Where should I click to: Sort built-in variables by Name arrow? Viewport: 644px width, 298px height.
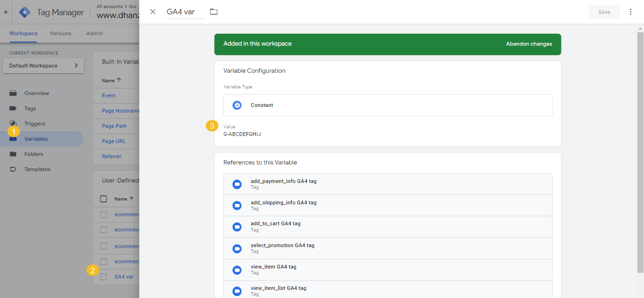click(x=118, y=80)
